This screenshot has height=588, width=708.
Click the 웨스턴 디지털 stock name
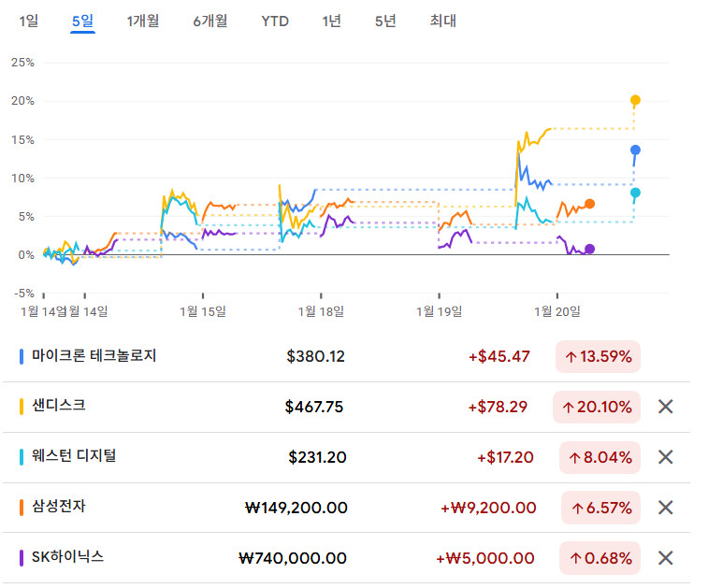pos(74,456)
